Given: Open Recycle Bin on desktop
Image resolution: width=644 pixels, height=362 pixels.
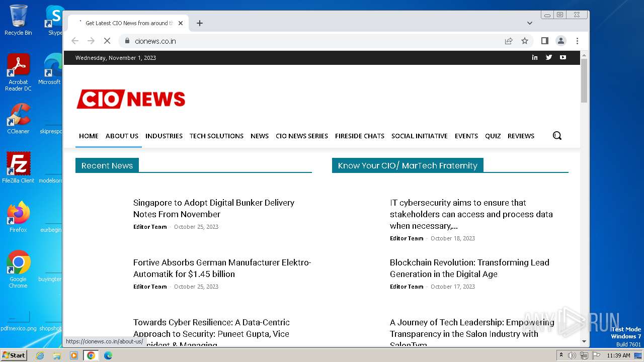Looking at the screenshot, I should [x=18, y=20].
